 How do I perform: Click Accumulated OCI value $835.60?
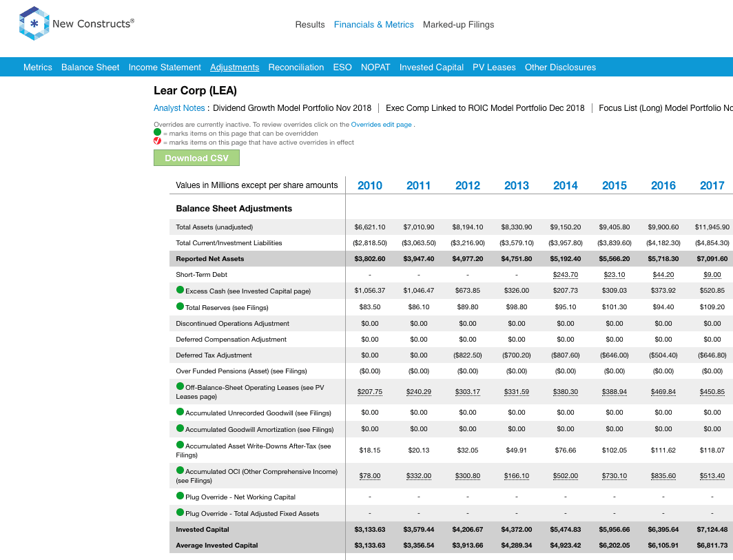(x=663, y=476)
